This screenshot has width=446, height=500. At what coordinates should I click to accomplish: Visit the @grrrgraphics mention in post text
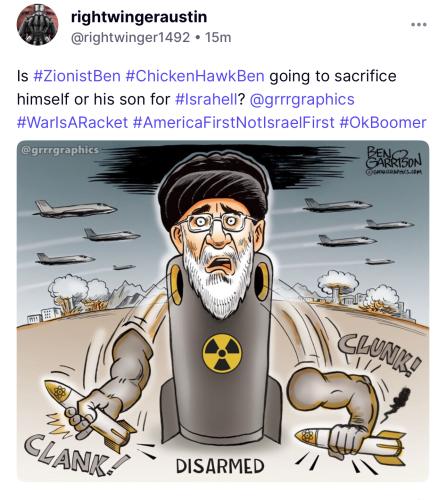coord(302,99)
